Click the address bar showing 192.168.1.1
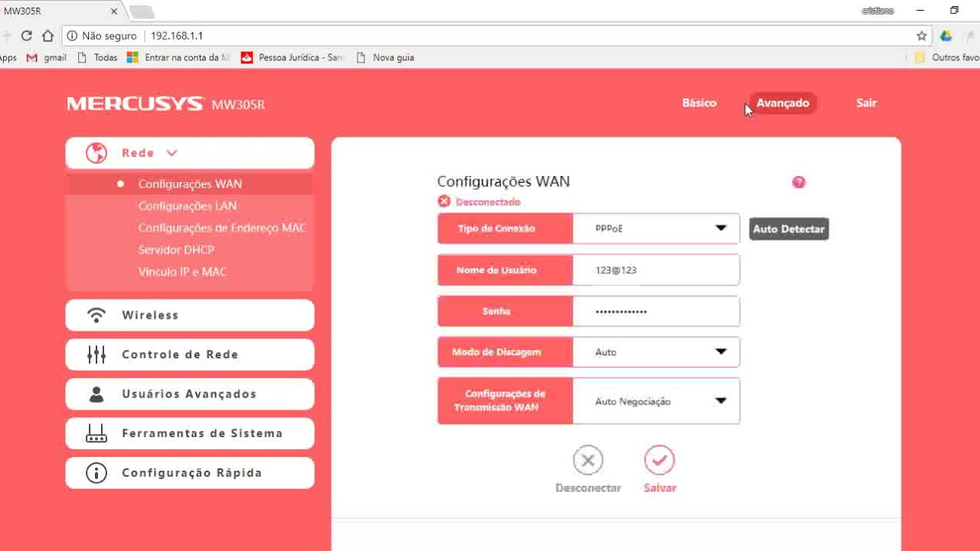The width and height of the screenshot is (980, 551). [x=498, y=36]
